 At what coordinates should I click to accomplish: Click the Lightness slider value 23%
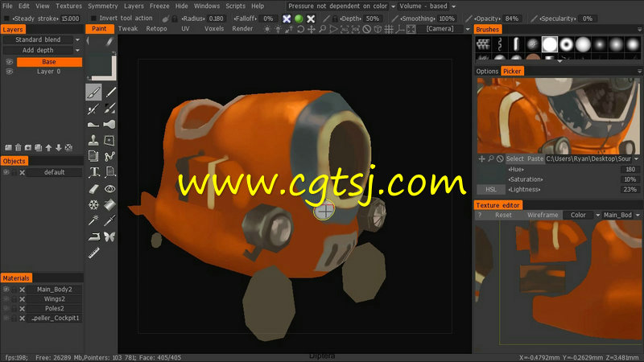point(630,190)
